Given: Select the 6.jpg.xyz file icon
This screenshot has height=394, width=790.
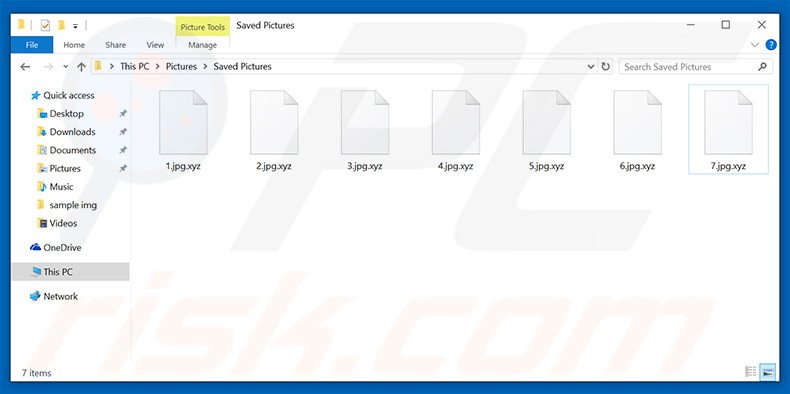Looking at the screenshot, I should [637, 122].
